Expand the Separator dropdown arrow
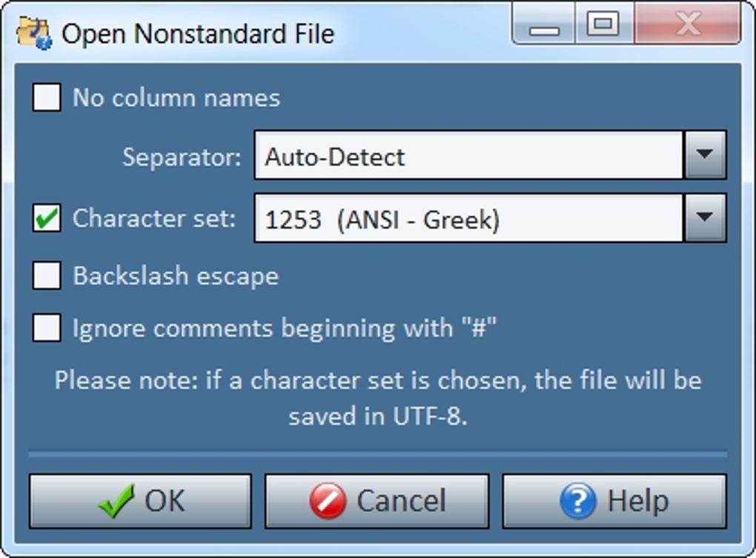 coord(704,156)
